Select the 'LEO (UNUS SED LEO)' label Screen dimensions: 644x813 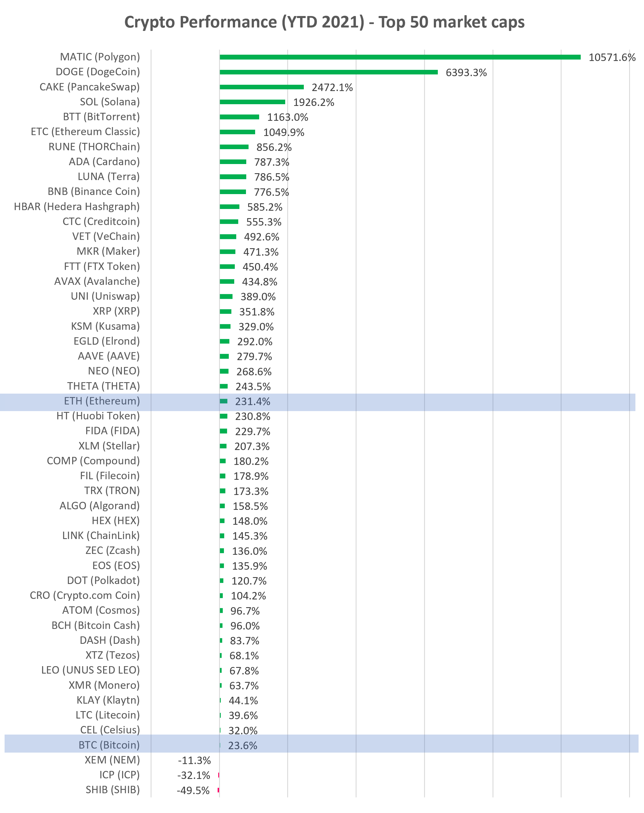[x=90, y=670]
